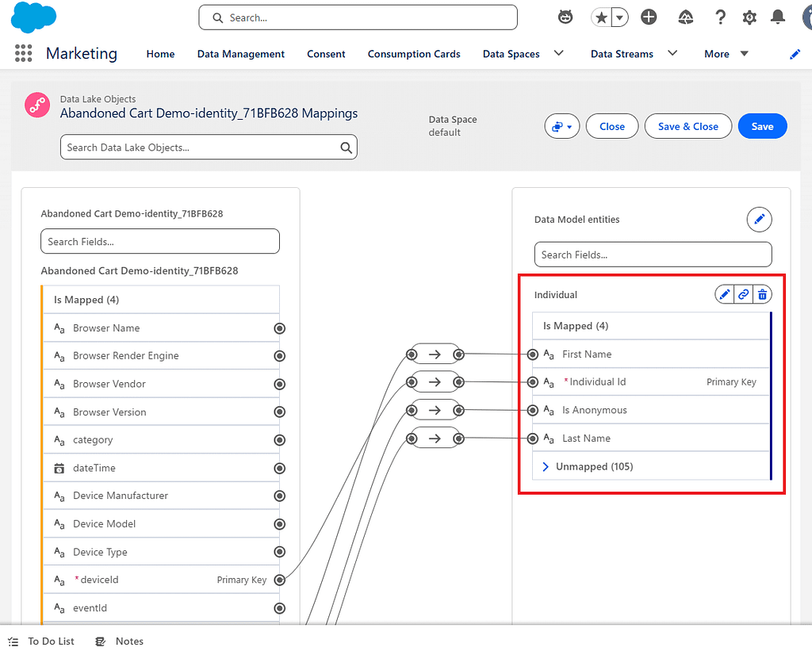
Task: Expand the Data Spaces menu chevron
Action: [x=559, y=53]
